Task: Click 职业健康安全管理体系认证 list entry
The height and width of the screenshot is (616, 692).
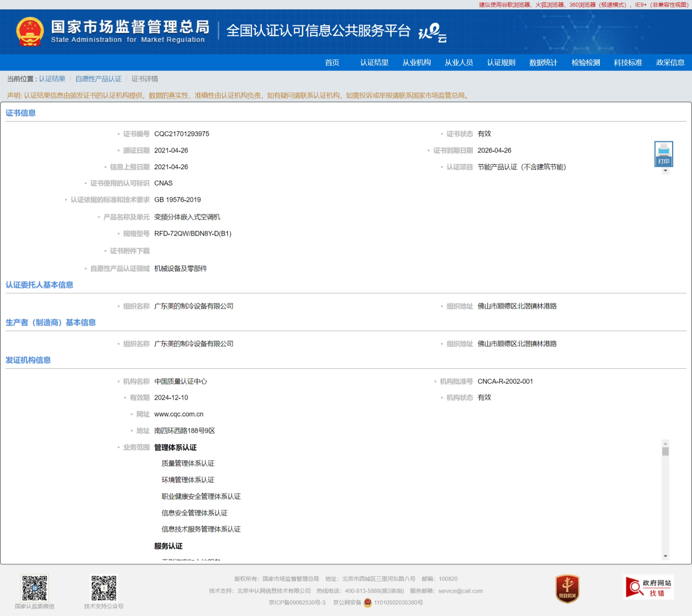Action: click(x=201, y=497)
